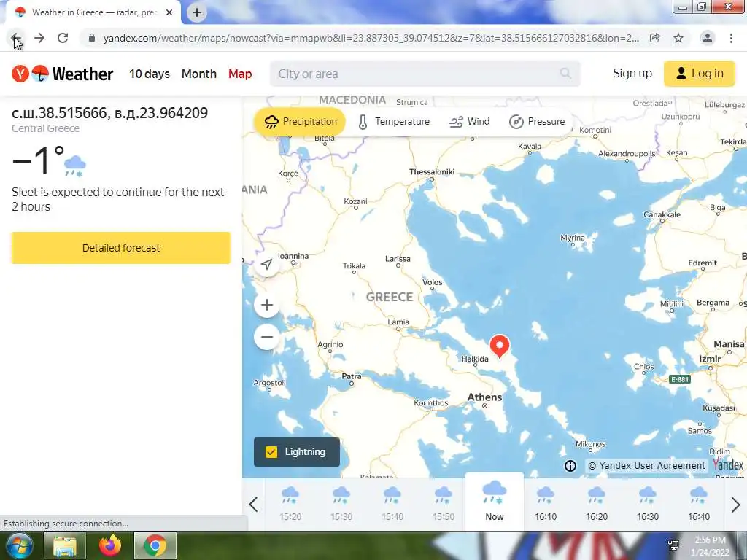This screenshot has width=747, height=560.
Task: Open Chrome three-dot menu
Action: click(x=731, y=38)
